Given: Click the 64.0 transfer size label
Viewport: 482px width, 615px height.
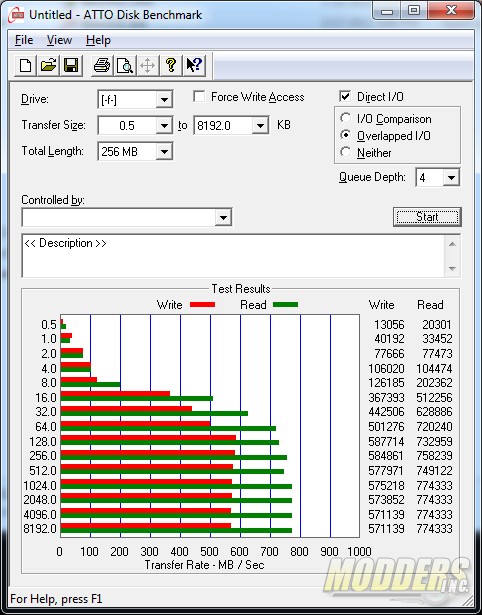Looking at the screenshot, I should [x=46, y=427].
